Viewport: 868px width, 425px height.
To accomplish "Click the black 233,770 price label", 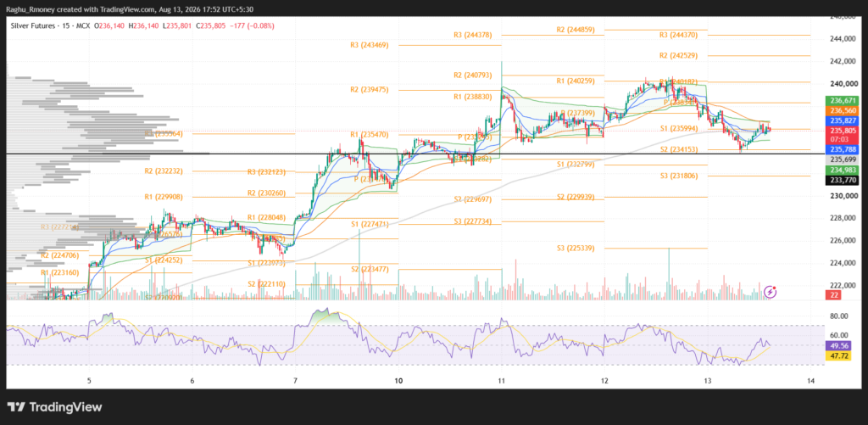I will point(841,180).
